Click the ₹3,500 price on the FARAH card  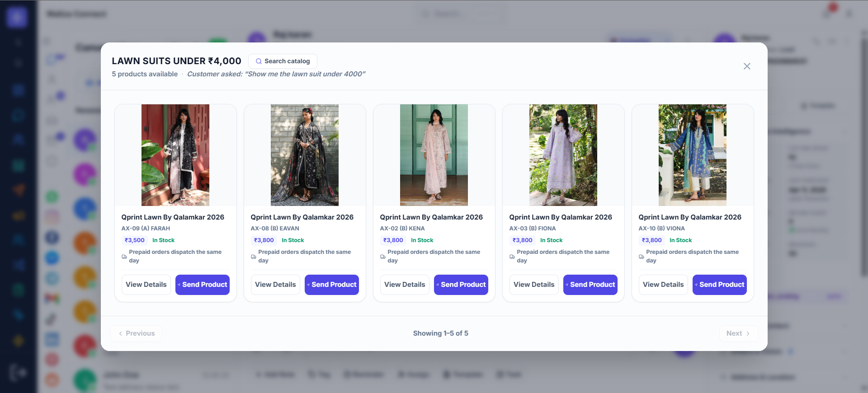pos(135,240)
